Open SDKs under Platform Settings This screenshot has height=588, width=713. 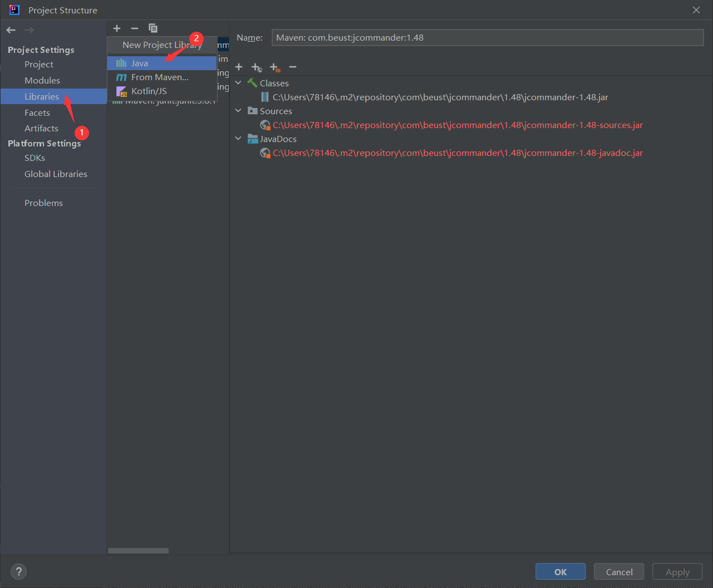(x=35, y=158)
